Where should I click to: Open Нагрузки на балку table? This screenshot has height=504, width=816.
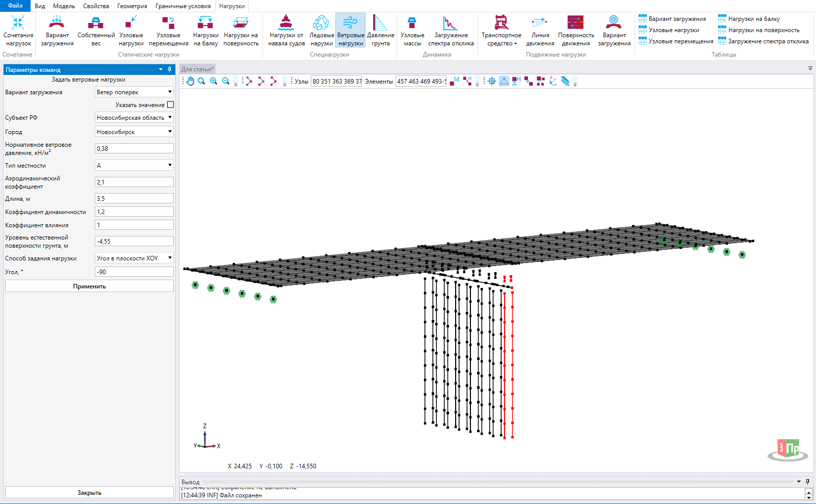pyautogui.click(x=749, y=19)
